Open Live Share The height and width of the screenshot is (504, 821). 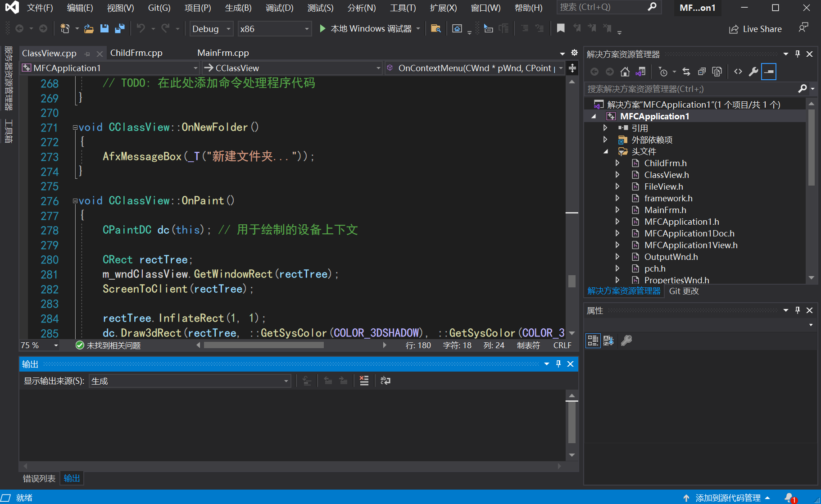[755, 29]
